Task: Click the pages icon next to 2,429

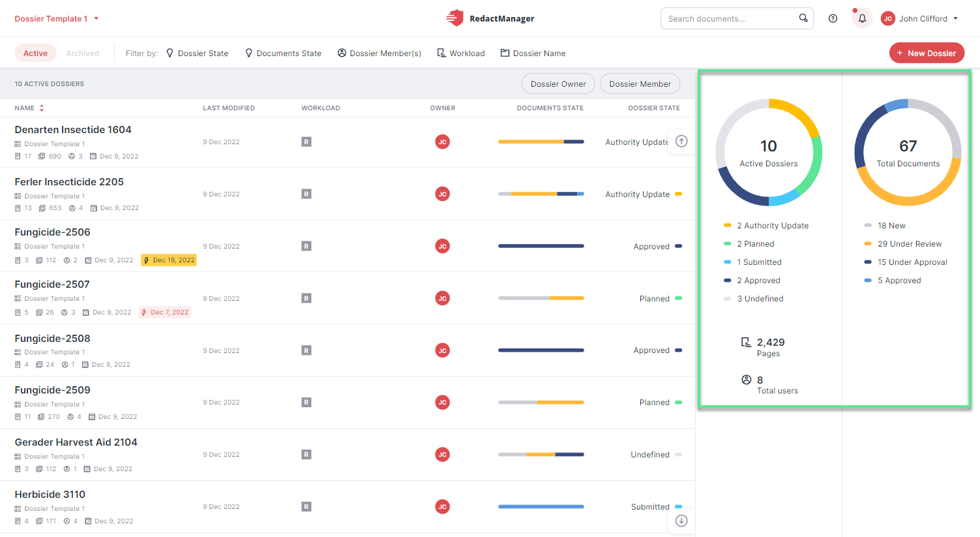Action: [746, 342]
